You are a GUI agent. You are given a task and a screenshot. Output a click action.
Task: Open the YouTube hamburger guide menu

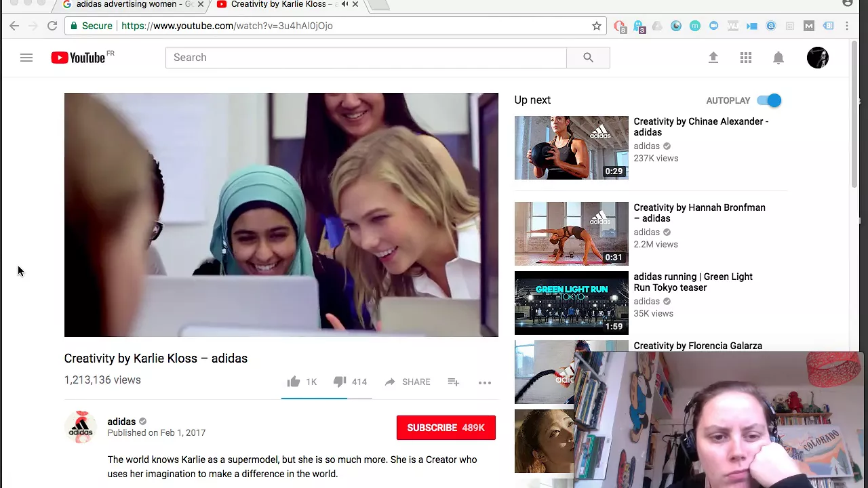26,58
